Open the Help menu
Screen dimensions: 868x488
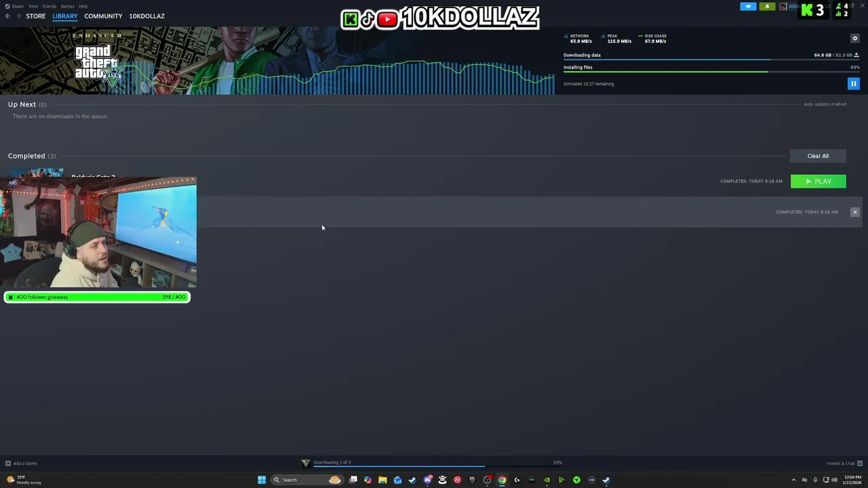(x=83, y=6)
